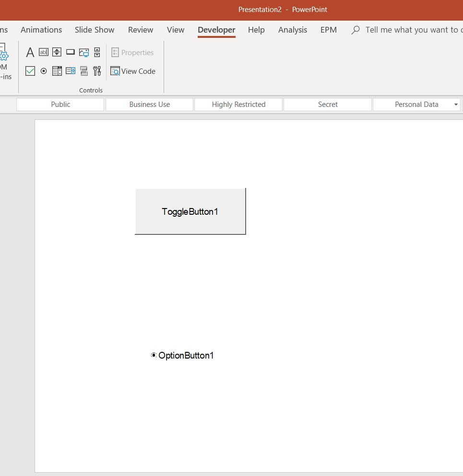Expand the Personal Data dropdown arrow

coord(456,104)
